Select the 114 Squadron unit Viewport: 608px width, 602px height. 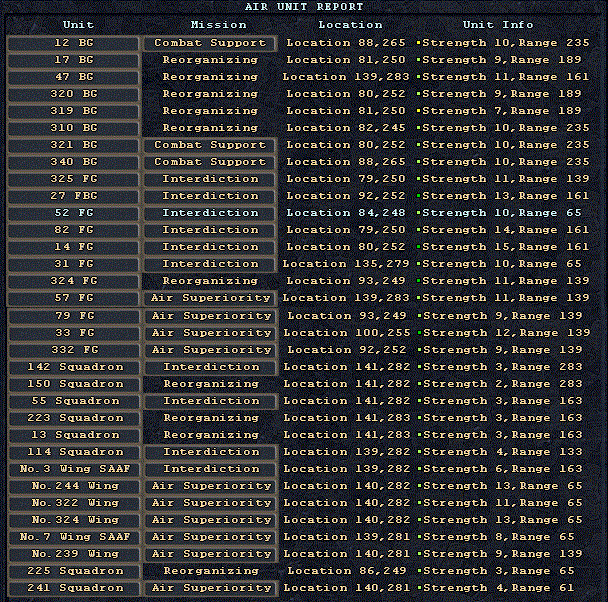tap(74, 453)
